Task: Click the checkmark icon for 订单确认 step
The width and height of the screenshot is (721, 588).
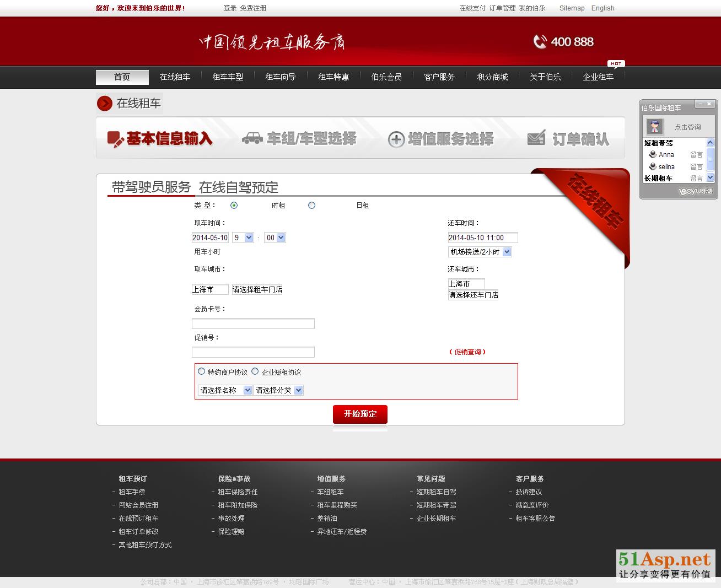Action: (x=536, y=138)
